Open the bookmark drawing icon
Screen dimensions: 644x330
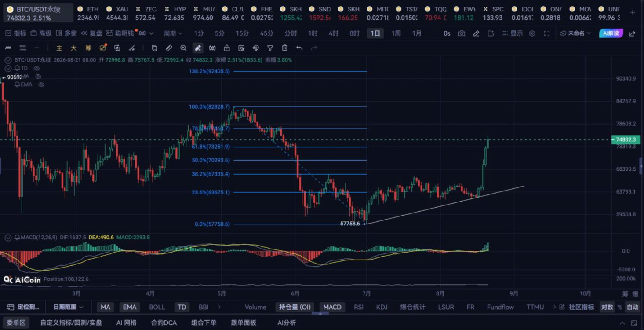click(154, 48)
